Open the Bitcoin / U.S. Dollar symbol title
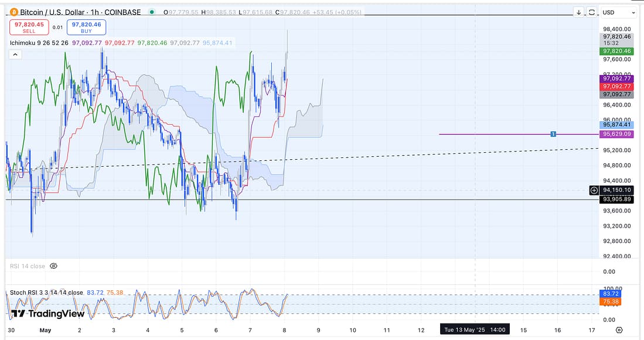644x340 pixels. tap(80, 12)
